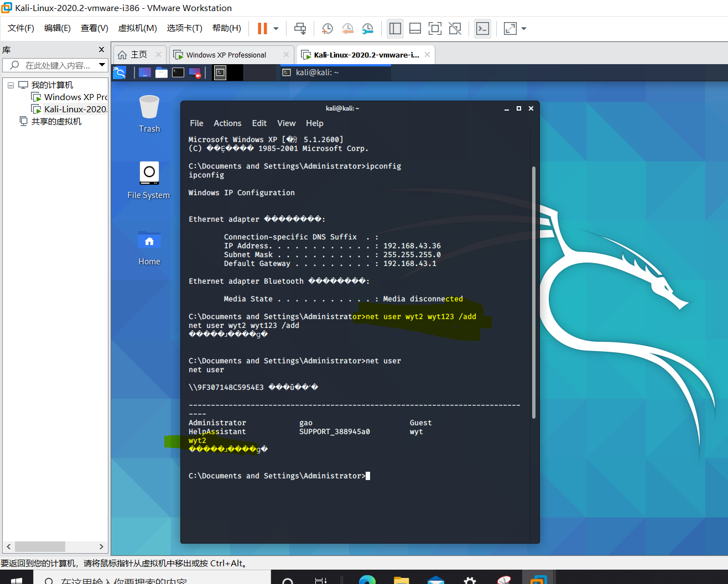Image resolution: width=728 pixels, height=584 pixels.
Task: Pause the virtual machine with the orange button
Action: (262, 28)
